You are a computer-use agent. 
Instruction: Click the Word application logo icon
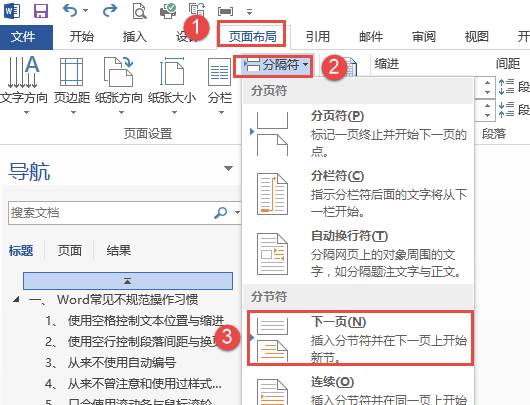[12, 10]
